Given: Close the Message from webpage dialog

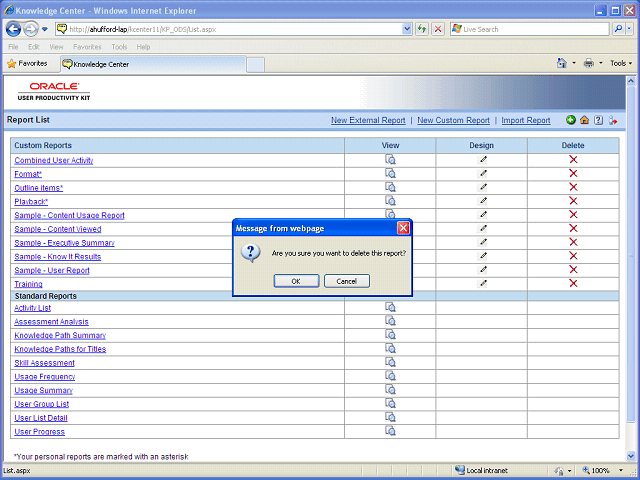Looking at the screenshot, I should 403,228.
